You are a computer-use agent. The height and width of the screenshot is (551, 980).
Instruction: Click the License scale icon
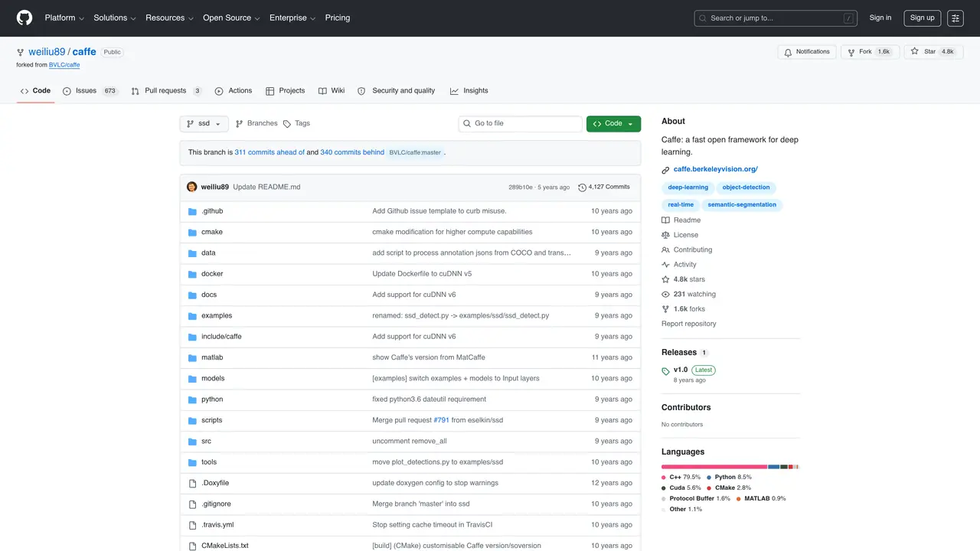(666, 235)
